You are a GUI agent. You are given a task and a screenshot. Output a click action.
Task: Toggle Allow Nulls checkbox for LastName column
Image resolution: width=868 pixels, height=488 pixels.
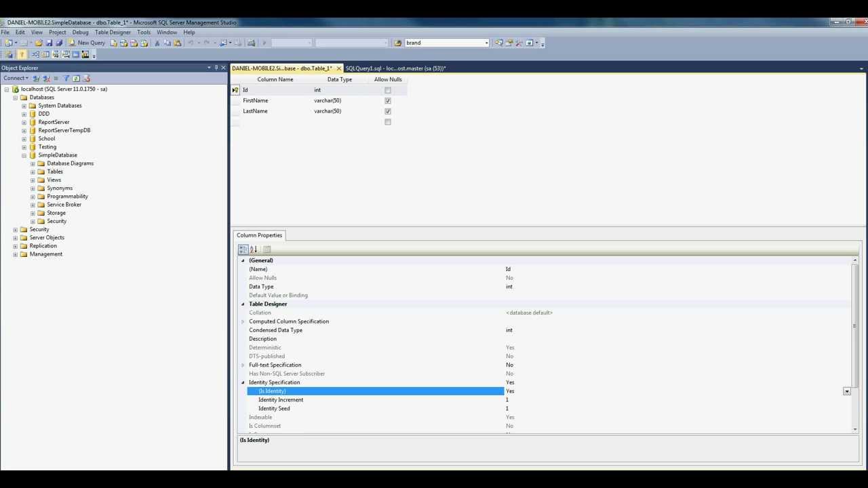click(388, 111)
